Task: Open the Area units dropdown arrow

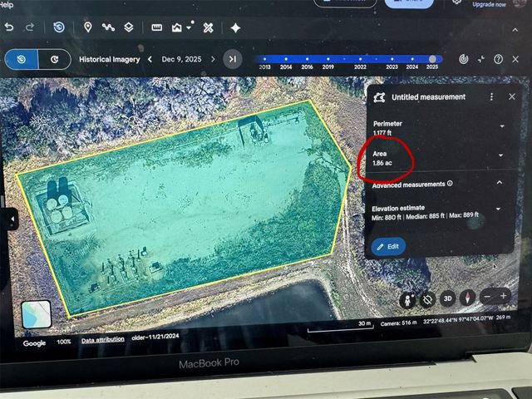Action: pos(500,155)
